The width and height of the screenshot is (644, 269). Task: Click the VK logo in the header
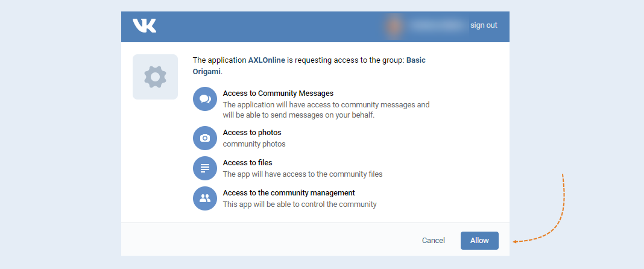(145, 25)
